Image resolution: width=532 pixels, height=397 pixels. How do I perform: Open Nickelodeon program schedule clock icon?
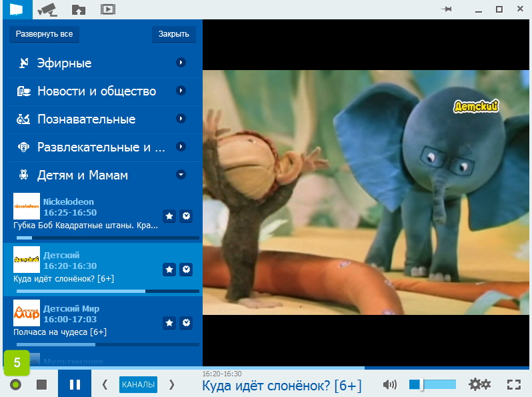pyautogui.click(x=186, y=216)
